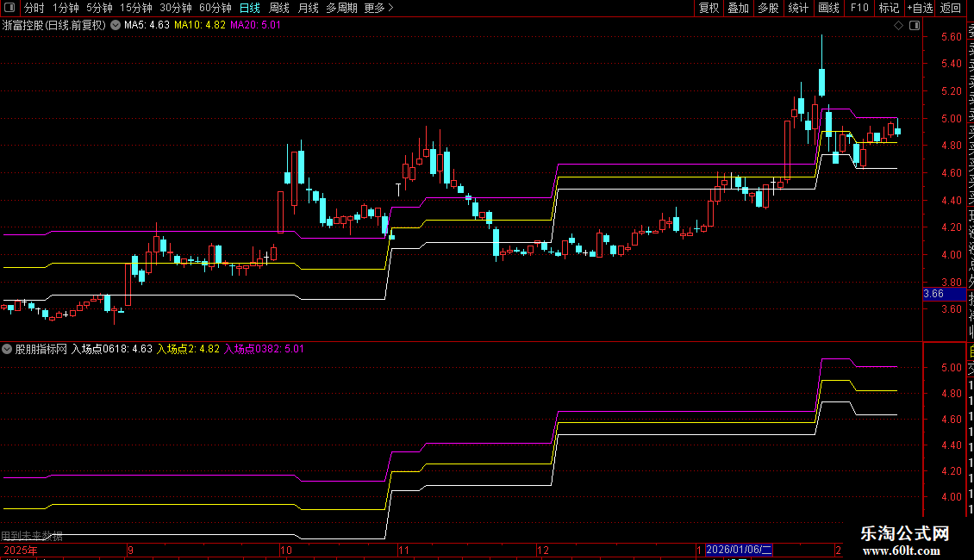Open F10 company information

(859, 8)
